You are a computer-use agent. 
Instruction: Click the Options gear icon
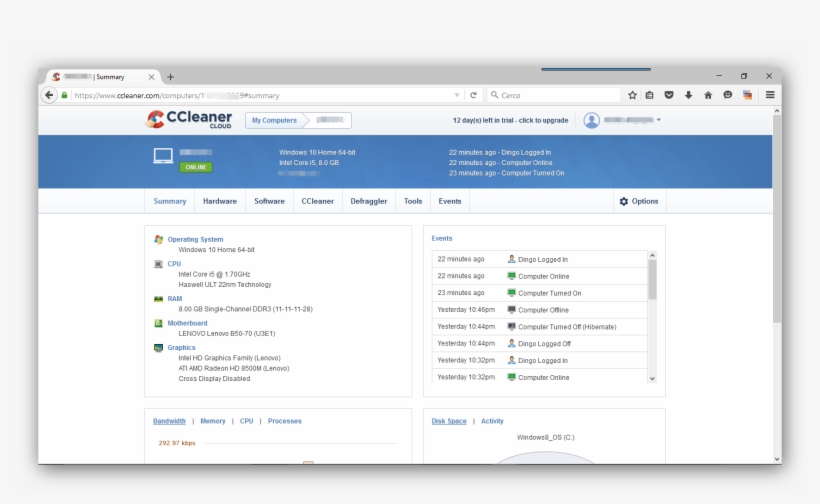(624, 201)
